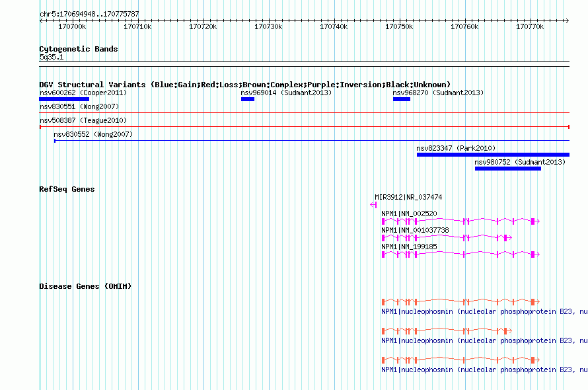Open the NPM1|NM_001037738 transcript label

415,230
